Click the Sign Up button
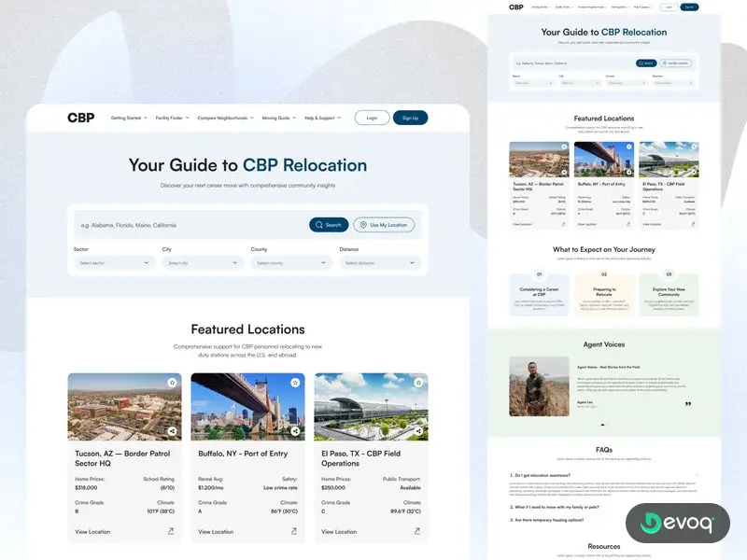The height and width of the screenshot is (560, 747). (x=410, y=118)
